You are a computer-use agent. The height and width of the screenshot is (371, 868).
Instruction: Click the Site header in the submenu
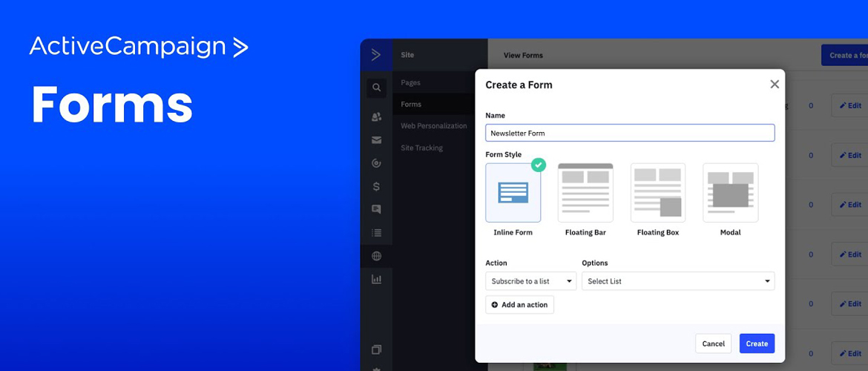click(407, 55)
